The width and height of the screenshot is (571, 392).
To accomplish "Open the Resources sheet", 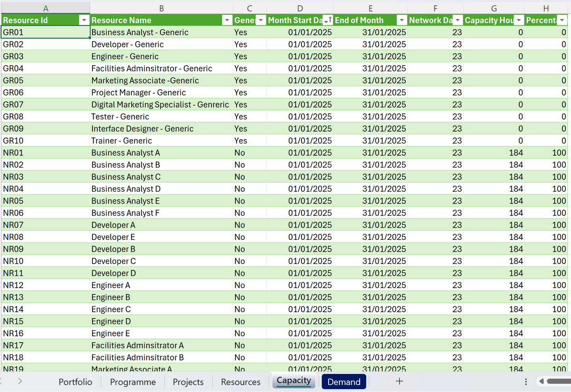I will click(240, 382).
